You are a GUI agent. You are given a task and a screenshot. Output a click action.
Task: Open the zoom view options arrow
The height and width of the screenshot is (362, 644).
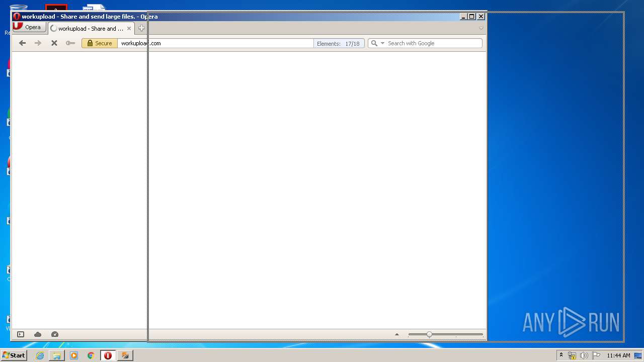[x=396, y=334]
